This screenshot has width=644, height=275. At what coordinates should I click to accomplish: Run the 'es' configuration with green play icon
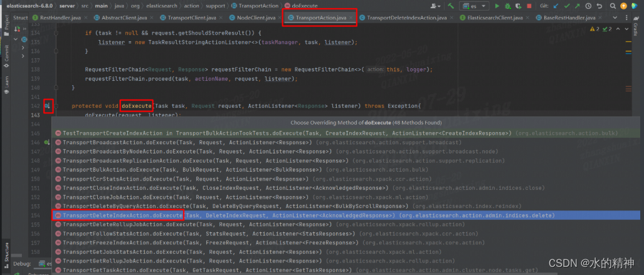(497, 6)
